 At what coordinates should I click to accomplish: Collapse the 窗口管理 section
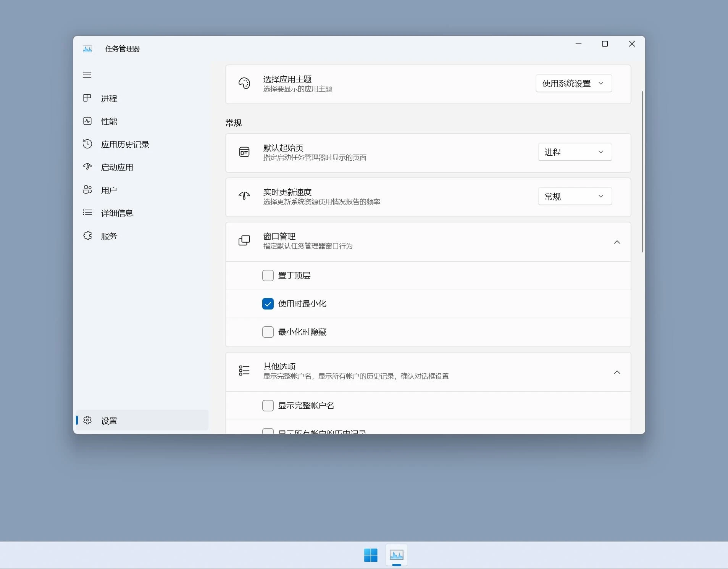617,242
